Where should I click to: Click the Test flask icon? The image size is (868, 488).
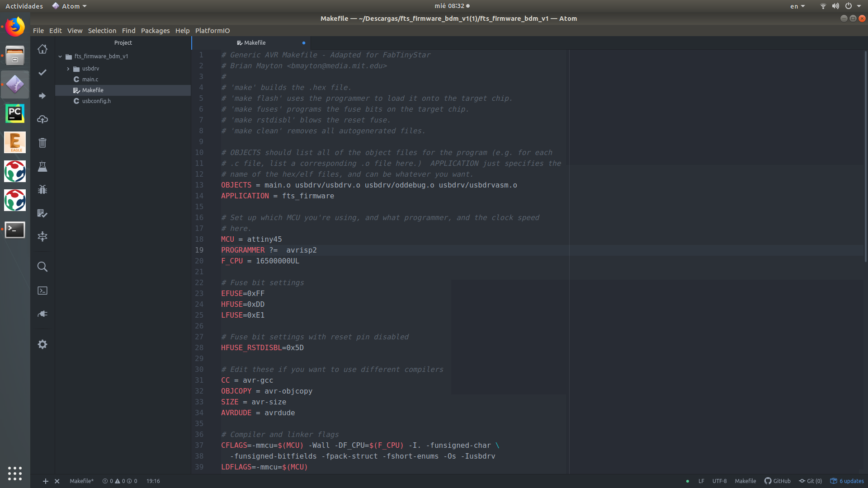pos(42,166)
